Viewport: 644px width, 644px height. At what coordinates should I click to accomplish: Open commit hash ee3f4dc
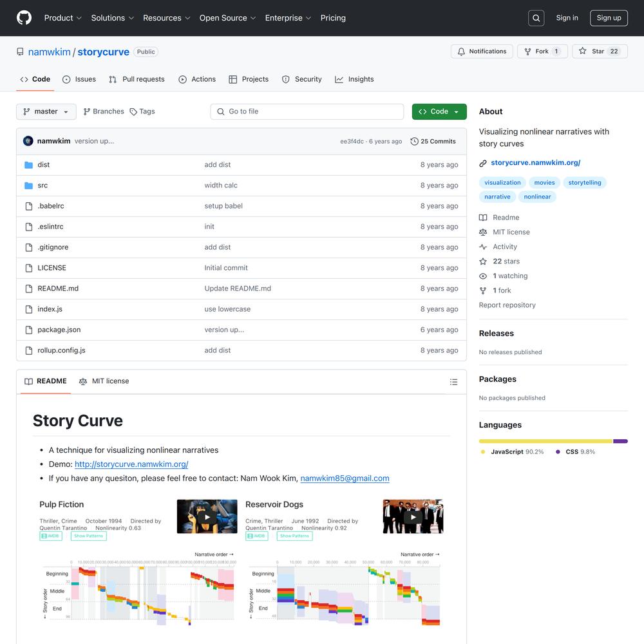pos(352,141)
